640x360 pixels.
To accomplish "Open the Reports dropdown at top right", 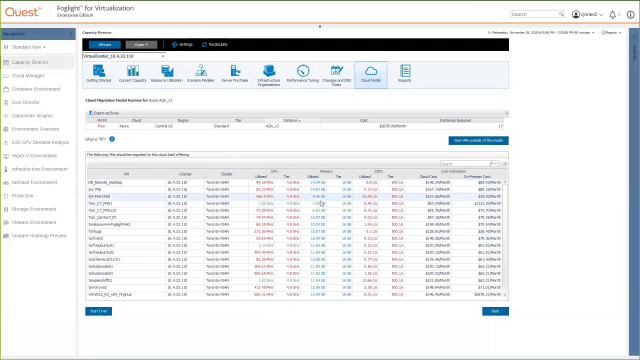I will [611, 33].
